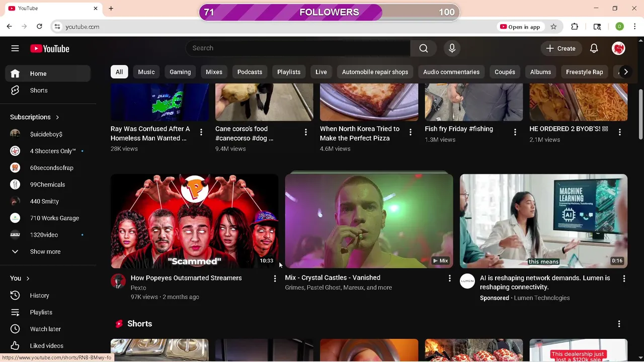Open options for North Korea pizza video
Image resolution: width=644 pixels, height=362 pixels.
(x=410, y=132)
